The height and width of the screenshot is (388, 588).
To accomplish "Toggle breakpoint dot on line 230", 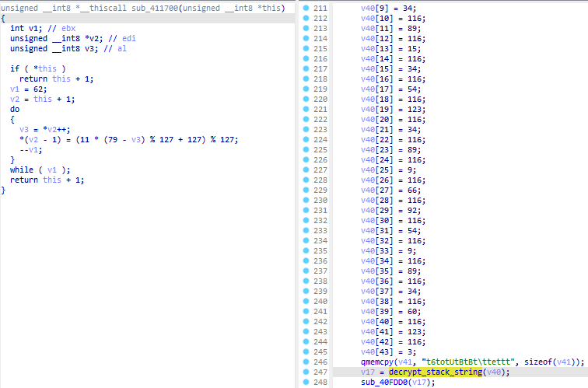I will [306, 200].
